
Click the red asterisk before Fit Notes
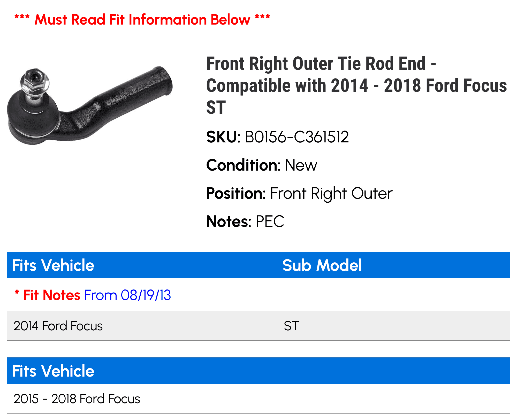(17, 293)
